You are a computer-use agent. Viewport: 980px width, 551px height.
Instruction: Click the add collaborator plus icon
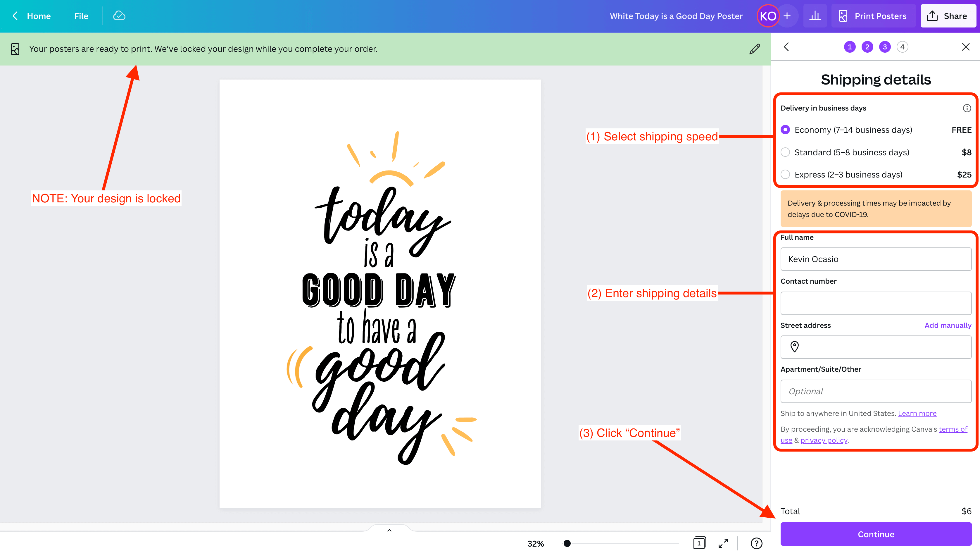point(787,16)
